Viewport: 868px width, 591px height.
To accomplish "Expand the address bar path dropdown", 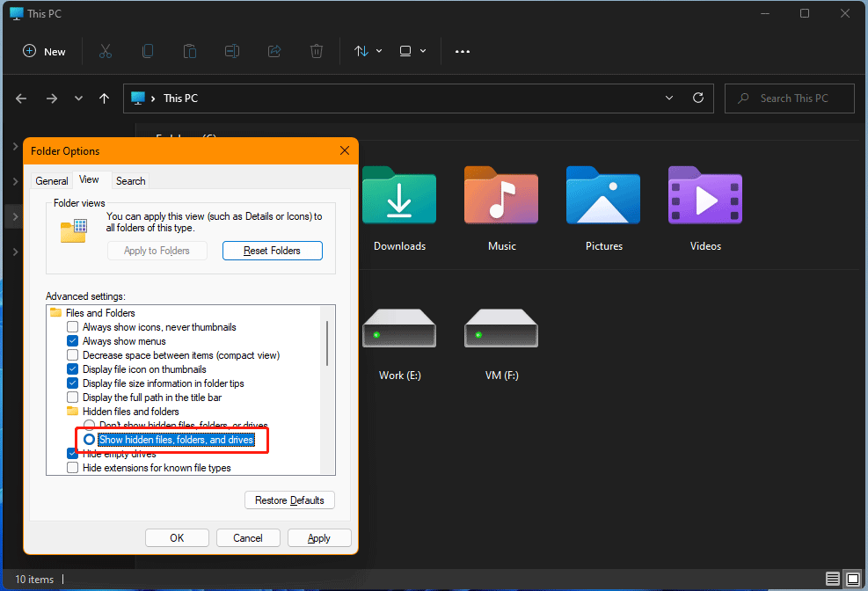I will click(668, 98).
